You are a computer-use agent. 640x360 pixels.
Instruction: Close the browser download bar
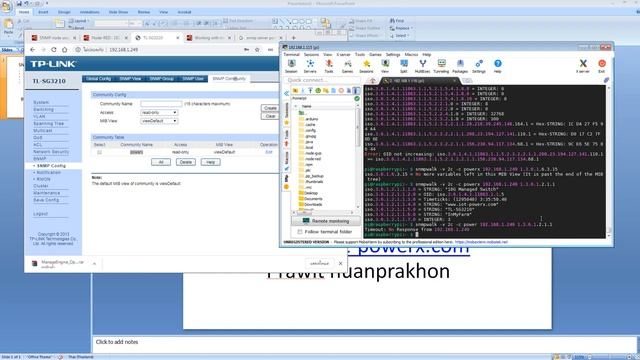pos(340,264)
